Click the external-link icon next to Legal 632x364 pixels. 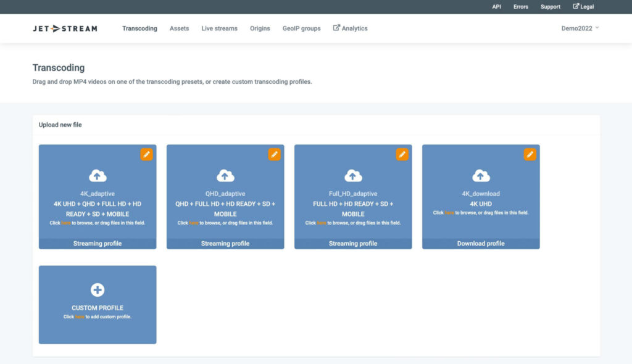point(575,7)
